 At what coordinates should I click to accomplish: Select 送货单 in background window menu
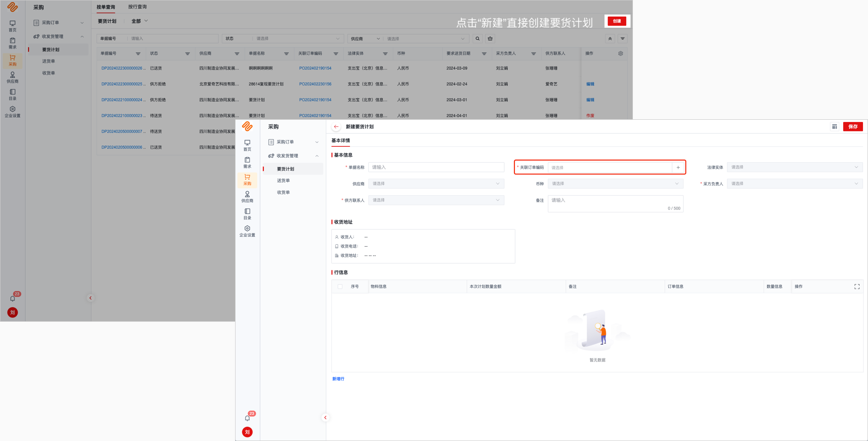[48, 61]
